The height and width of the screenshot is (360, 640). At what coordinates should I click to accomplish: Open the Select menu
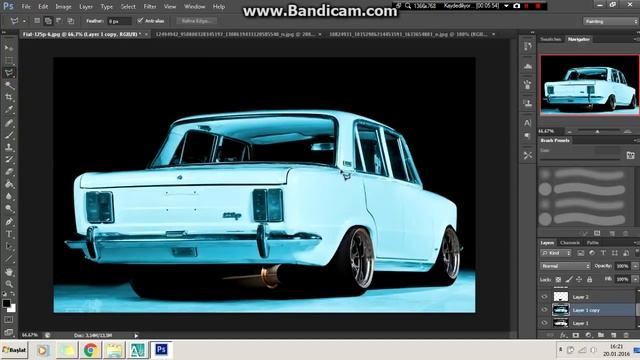pos(128,7)
